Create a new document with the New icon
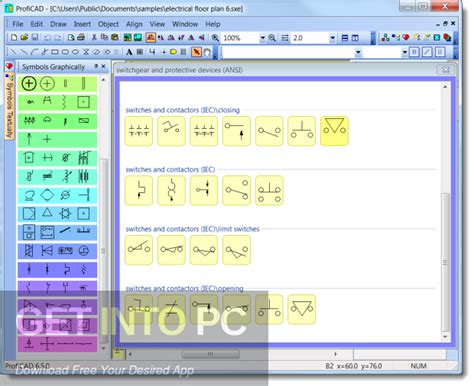This screenshot has width=474, height=386. [14, 38]
